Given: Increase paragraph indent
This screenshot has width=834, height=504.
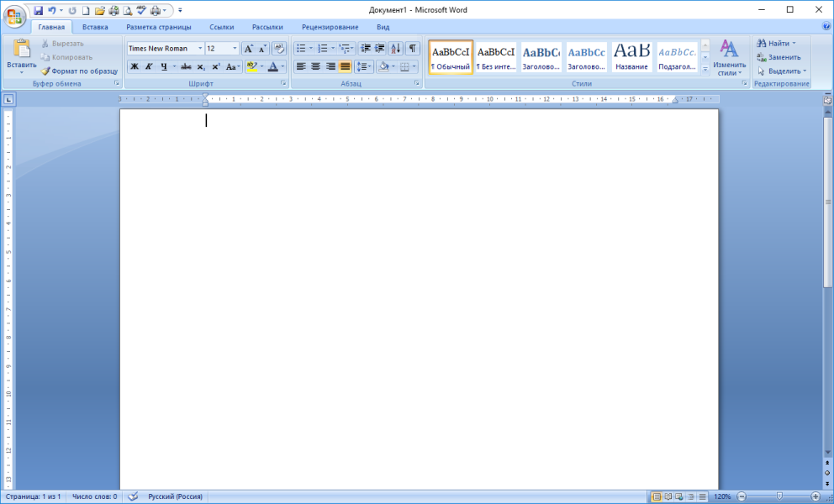Looking at the screenshot, I should click(x=379, y=49).
